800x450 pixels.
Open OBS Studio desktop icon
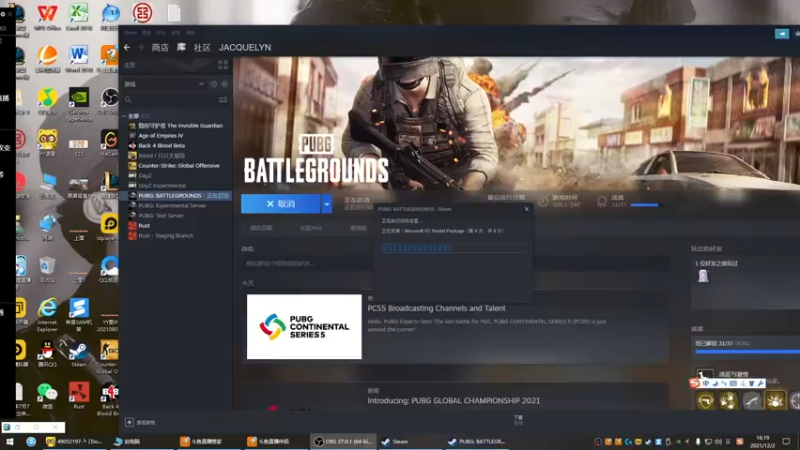point(109,101)
